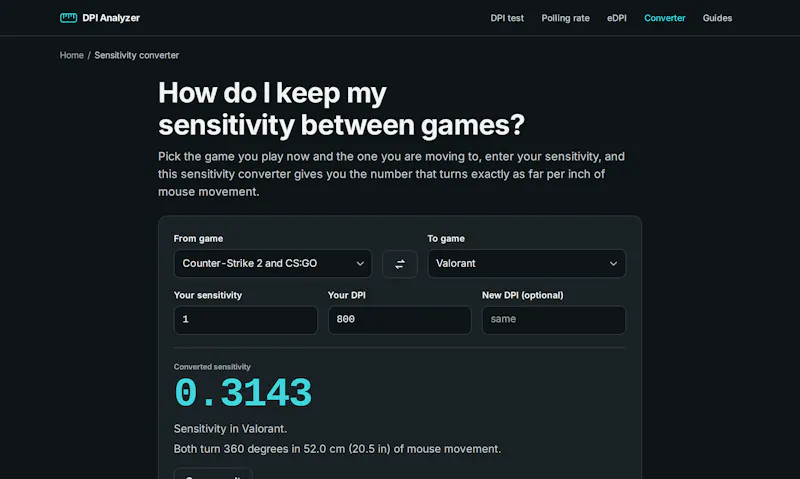This screenshot has height=479, width=800.
Task: Go to the DPI test page
Action: tap(507, 18)
